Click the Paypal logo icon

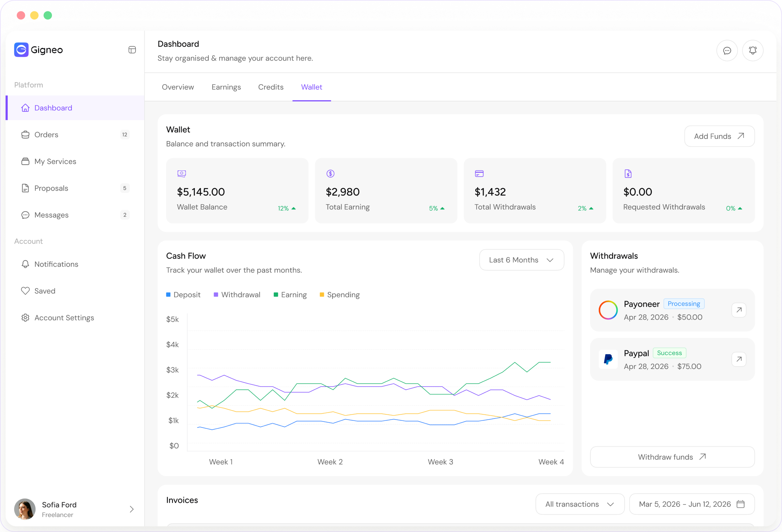608,359
